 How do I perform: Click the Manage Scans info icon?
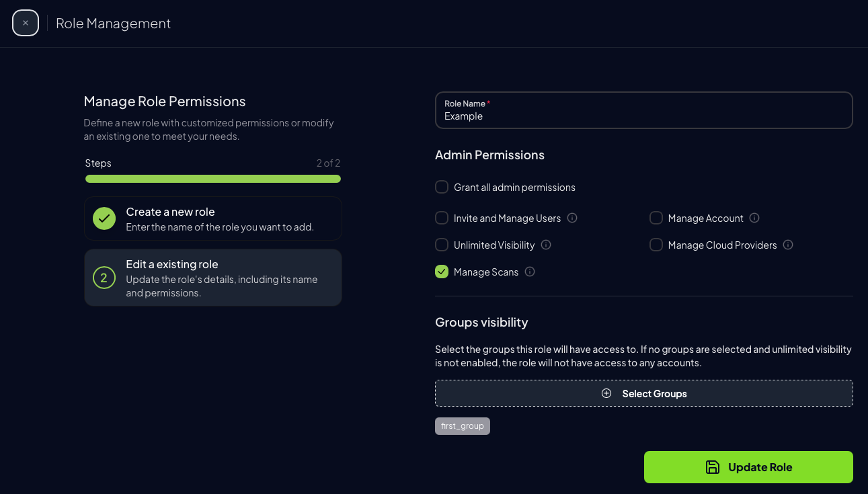[x=530, y=272]
